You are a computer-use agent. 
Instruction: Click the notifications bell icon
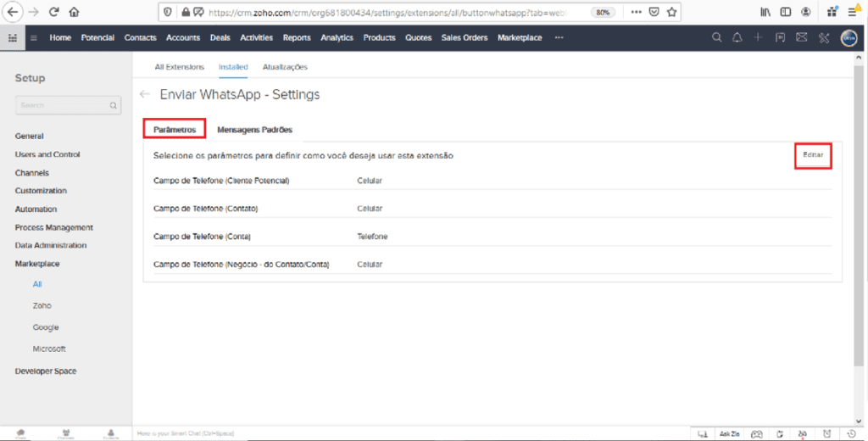(x=737, y=38)
